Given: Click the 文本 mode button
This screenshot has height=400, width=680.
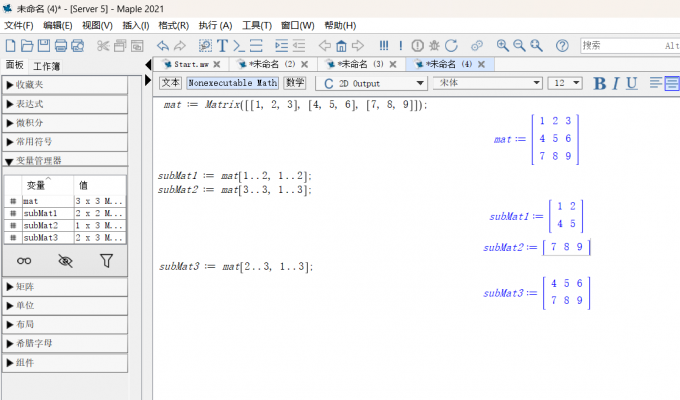Looking at the screenshot, I should pos(171,83).
